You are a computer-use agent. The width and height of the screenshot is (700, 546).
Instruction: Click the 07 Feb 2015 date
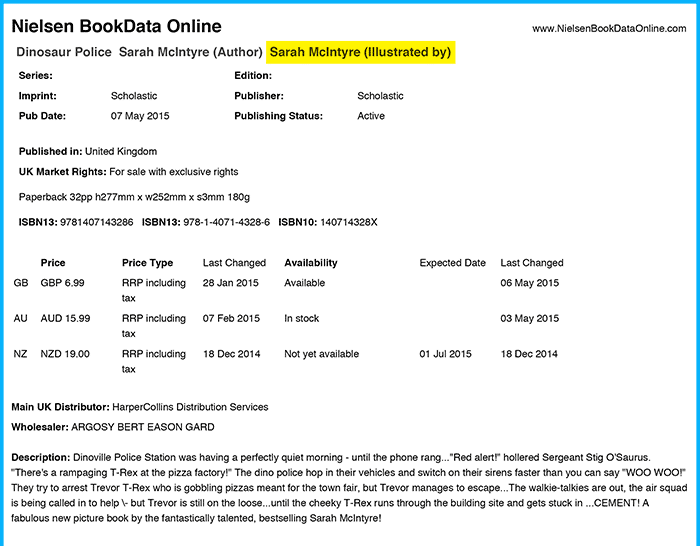[x=231, y=319]
